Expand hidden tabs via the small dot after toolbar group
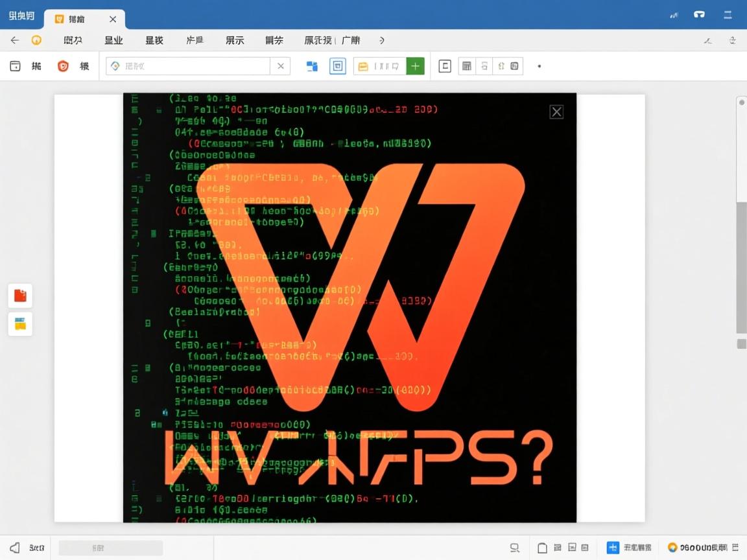This screenshot has width=747, height=560. pyautogui.click(x=539, y=65)
